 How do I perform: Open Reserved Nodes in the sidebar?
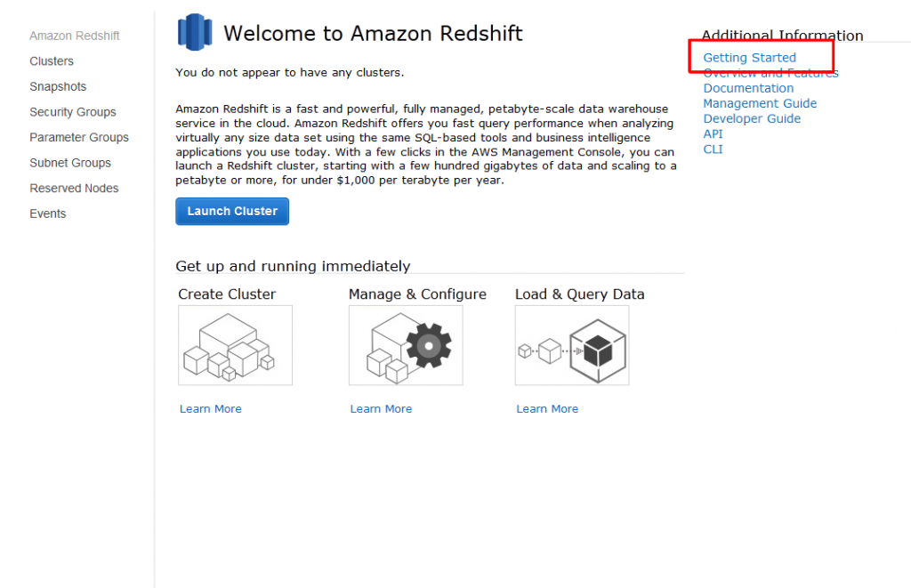coord(74,189)
